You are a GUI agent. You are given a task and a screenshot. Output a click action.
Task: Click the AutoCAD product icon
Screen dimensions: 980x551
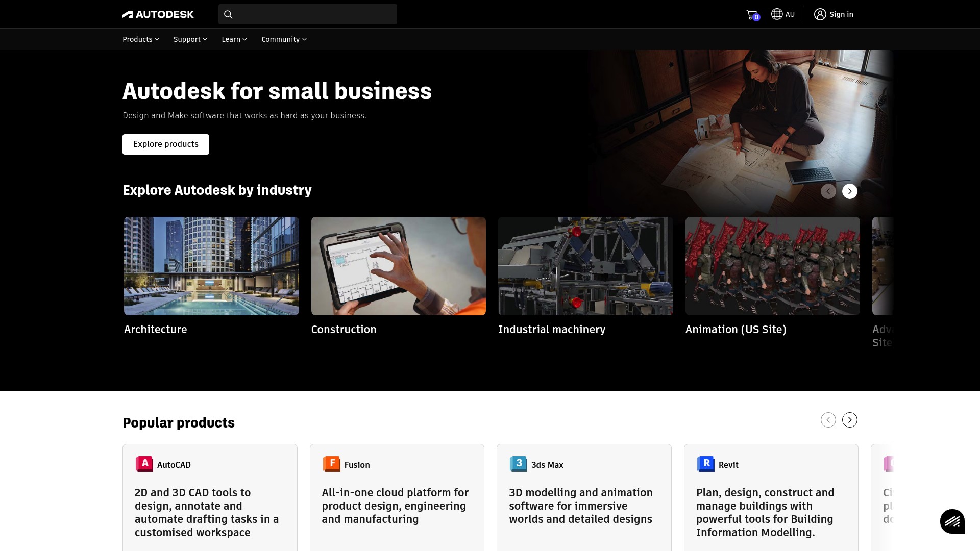click(144, 464)
